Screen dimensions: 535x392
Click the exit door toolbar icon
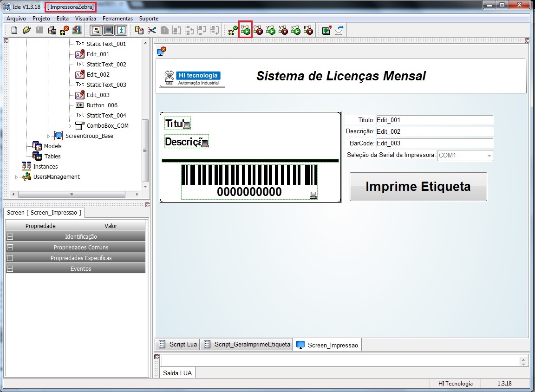coord(77,30)
